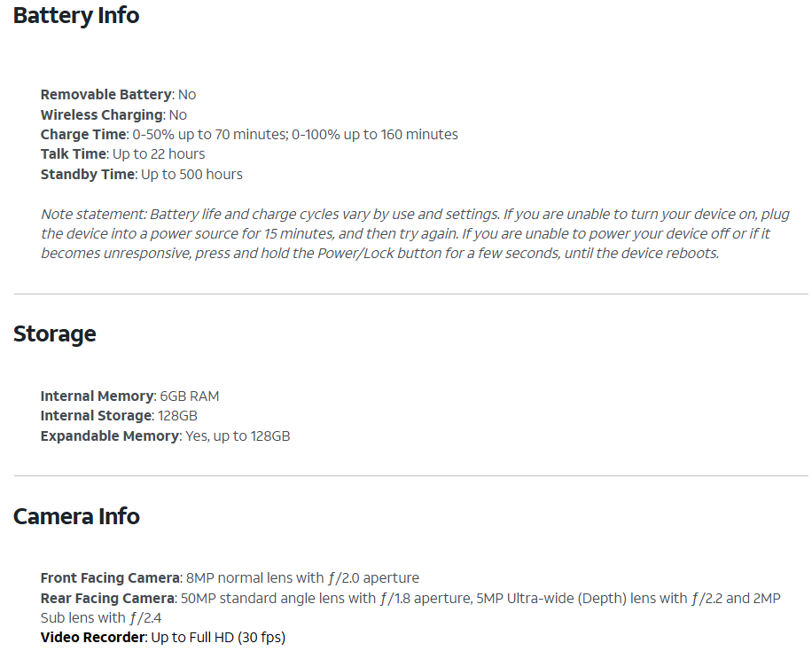Click the "Up to 22 hours" value
This screenshot has height=667, width=812.
[x=159, y=154]
